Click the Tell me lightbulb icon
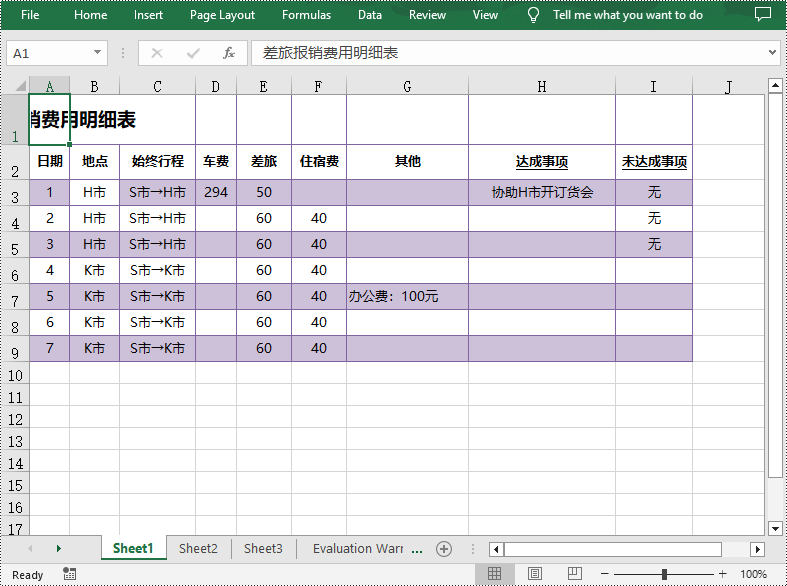The width and height of the screenshot is (787, 586). pos(533,15)
